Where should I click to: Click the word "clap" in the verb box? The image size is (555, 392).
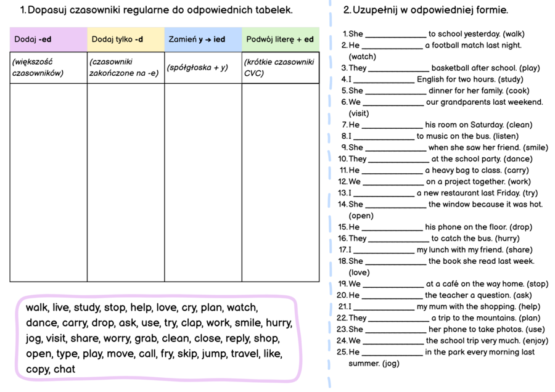click(x=191, y=323)
